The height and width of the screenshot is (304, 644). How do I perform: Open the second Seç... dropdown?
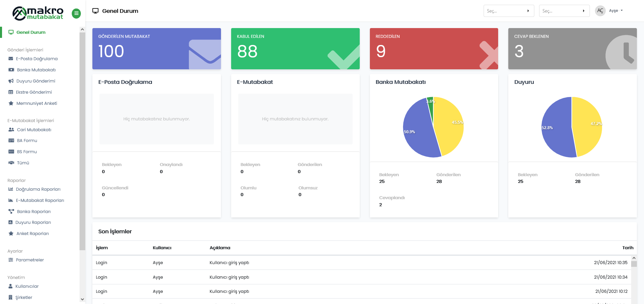pyautogui.click(x=564, y=11)
